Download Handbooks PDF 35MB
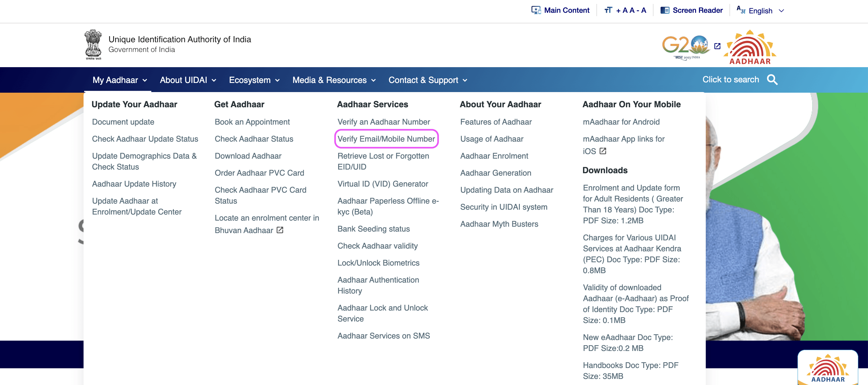The width and height of the screenshot is (868, 385). pos(630,370)
